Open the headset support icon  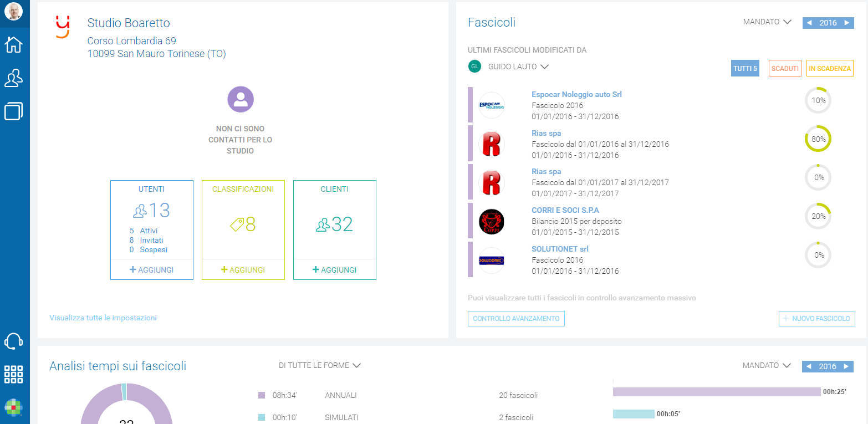[x=13, y=341]
